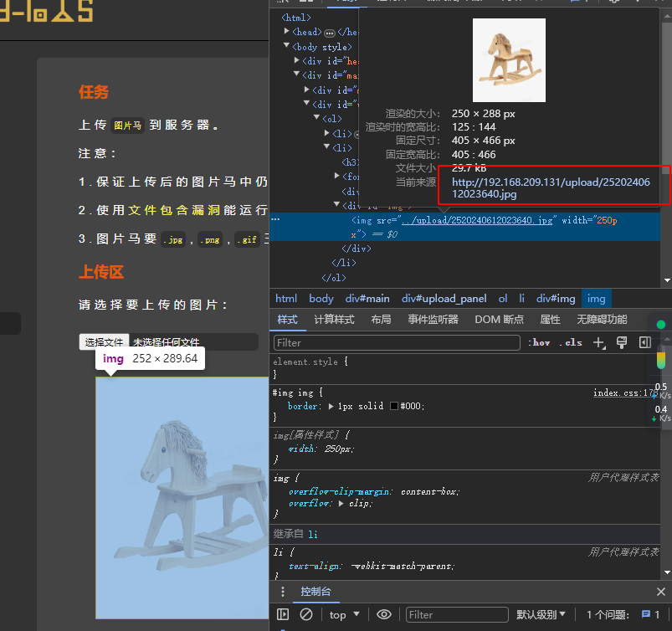This screenshot has height=631, width=672.
Task: Click the black #000 border color swatch
Action: click(x=393, y=405)
